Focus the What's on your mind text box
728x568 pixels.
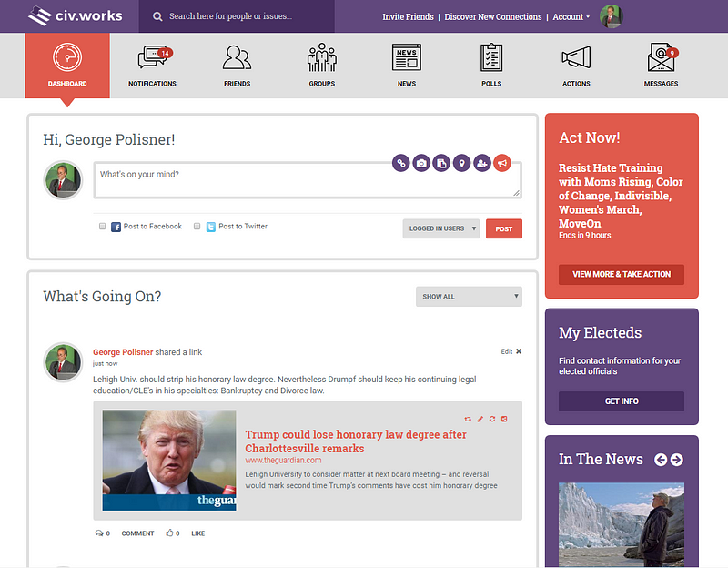pyautogui.click(x=300, y=180)
